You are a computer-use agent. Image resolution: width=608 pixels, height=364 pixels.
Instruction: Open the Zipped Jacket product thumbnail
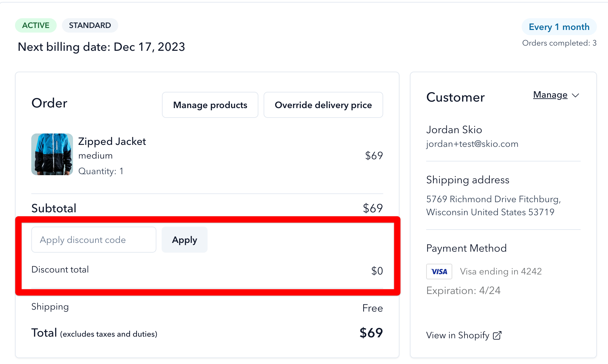point(52,154)
